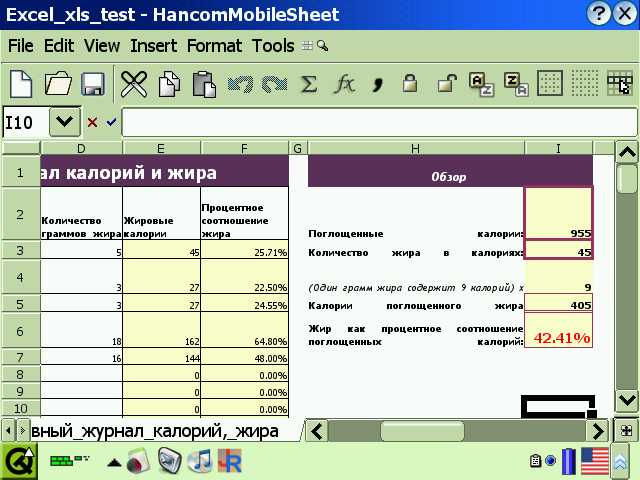Click the corner button beside horizontal scrollbar
This screenshot has width=640, height=480.
627,431
